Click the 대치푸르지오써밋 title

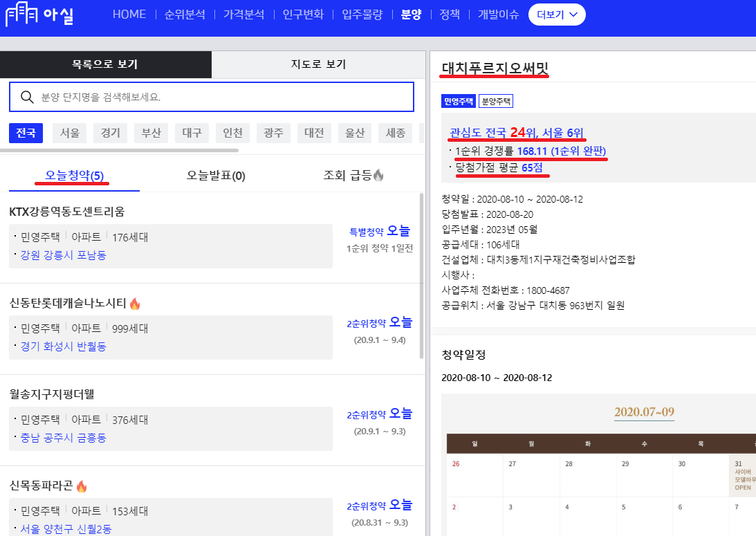pos(495,68)
